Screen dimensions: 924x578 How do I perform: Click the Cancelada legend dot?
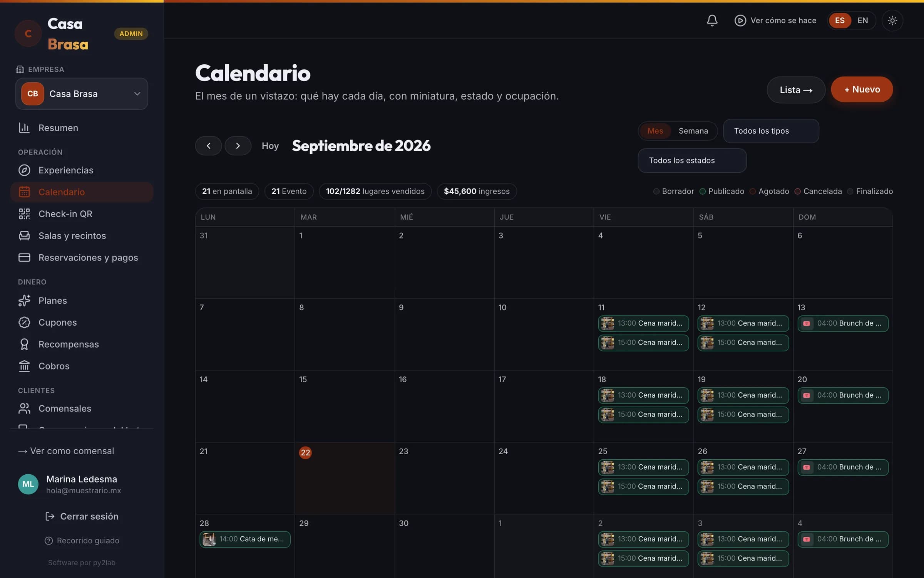coord(797,192)
